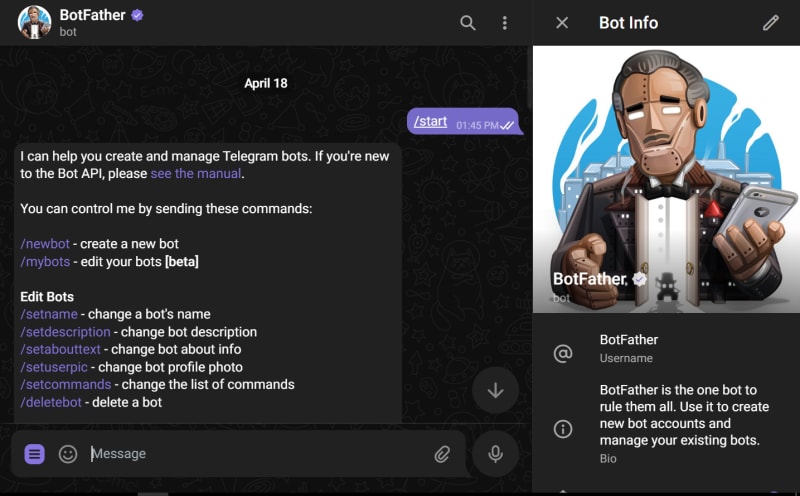Click the /setcommands command
The image size is (800, 496).
[x=65, y=385]
